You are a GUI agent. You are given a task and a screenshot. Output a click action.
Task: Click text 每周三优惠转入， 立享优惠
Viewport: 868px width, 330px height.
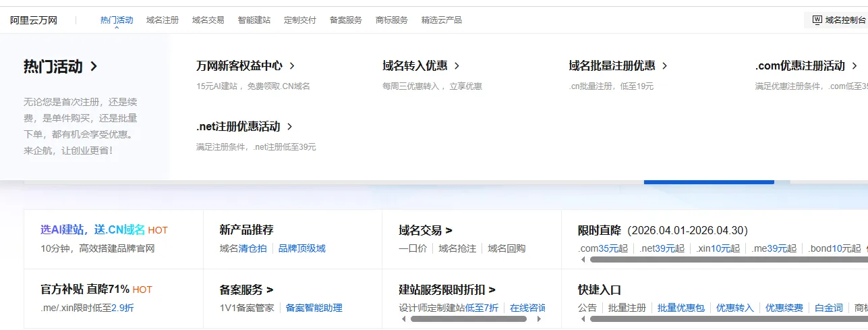click(432, 86)
